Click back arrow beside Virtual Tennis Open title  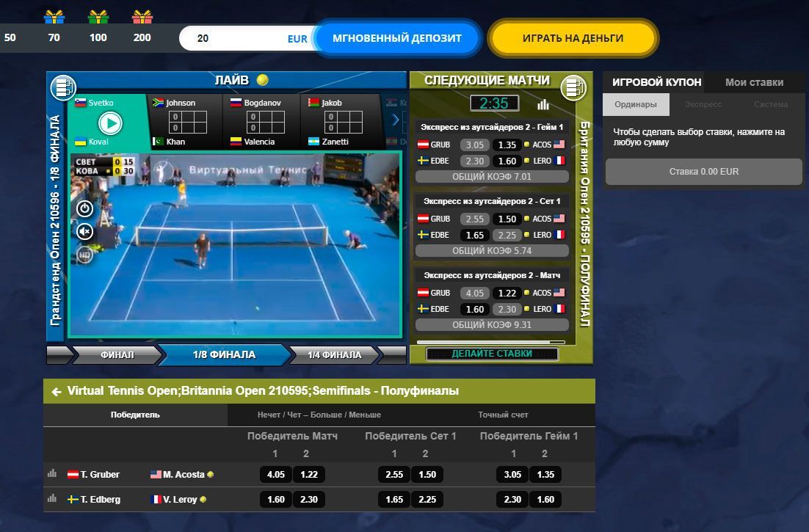point(56,391)
